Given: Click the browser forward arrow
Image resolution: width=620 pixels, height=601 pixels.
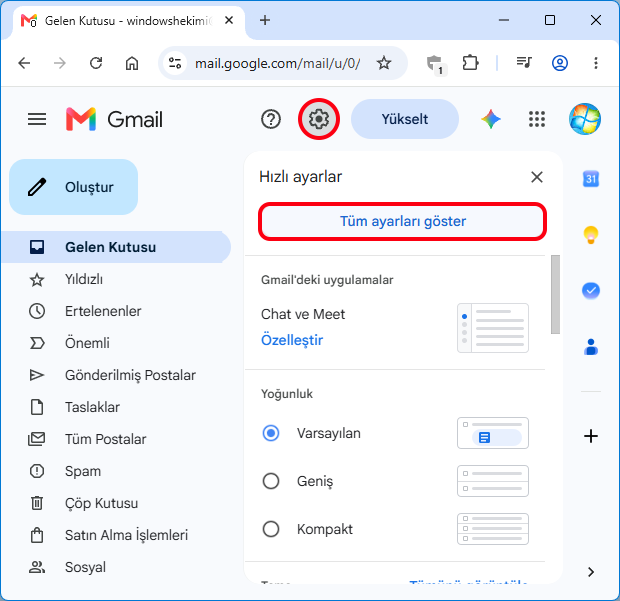Looking at the screenshot, I should click(x=60, y=63).
